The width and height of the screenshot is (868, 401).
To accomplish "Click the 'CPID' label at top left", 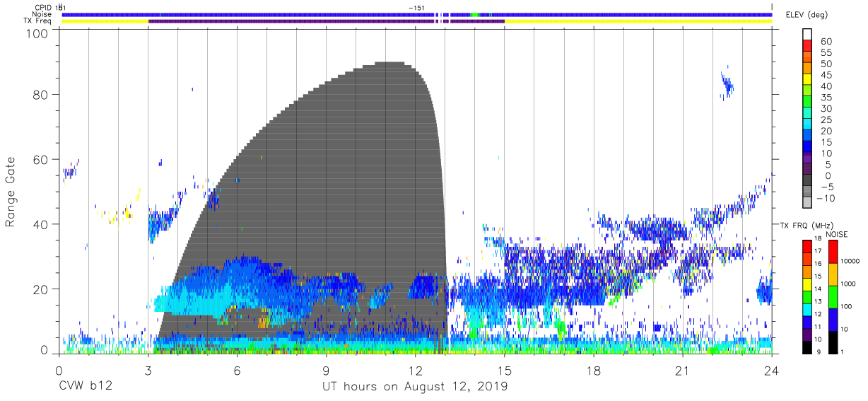I will [44, 7].
